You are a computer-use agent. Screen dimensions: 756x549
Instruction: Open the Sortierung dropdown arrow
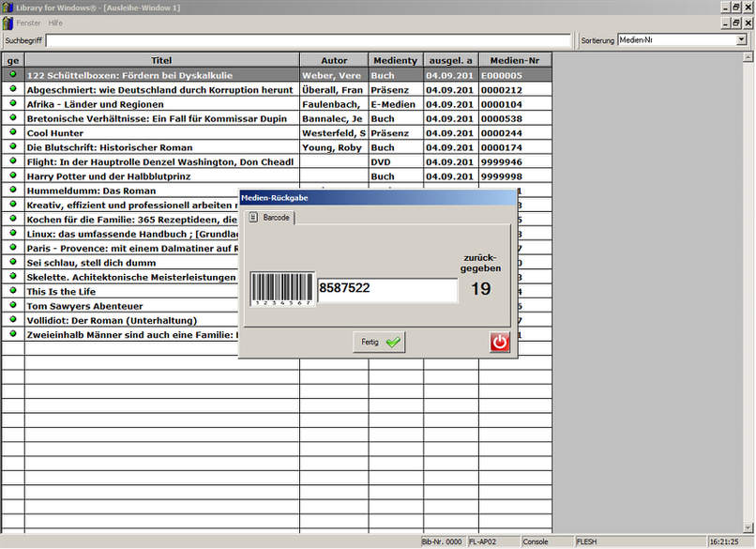click(x=742, y=40)
